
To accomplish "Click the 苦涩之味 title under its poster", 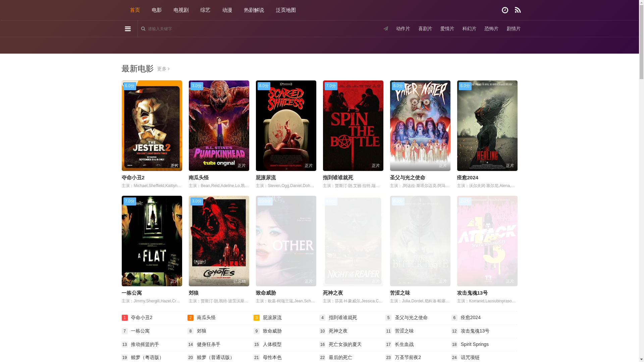I will click(x=400, y=293).
